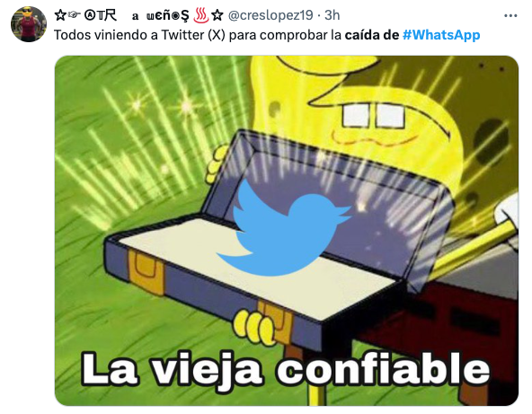Open the author's profile picture
Viewport: 532px width, 414px height.
29,24
